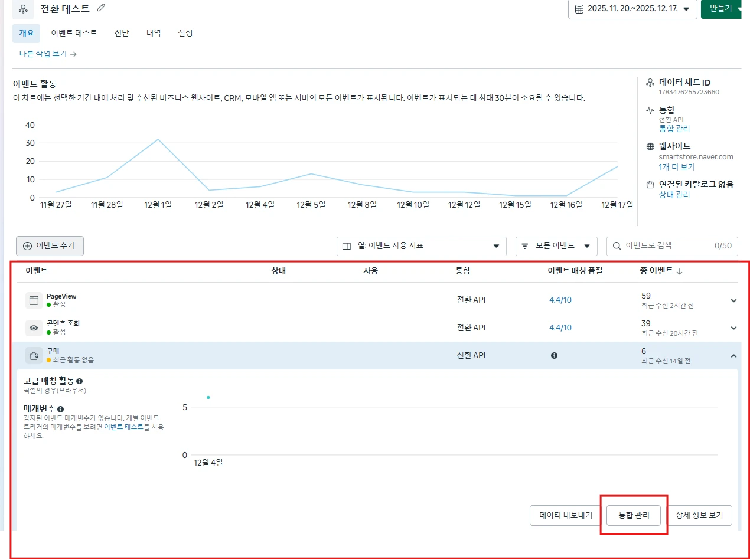Click the pencil icon beside 전환 테스트
The width and height of the screenshot is (750, 560).
point(102,8)
